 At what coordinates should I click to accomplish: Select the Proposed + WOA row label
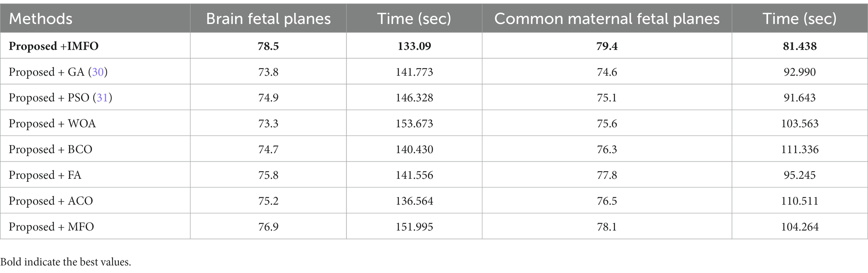[52, 124]
